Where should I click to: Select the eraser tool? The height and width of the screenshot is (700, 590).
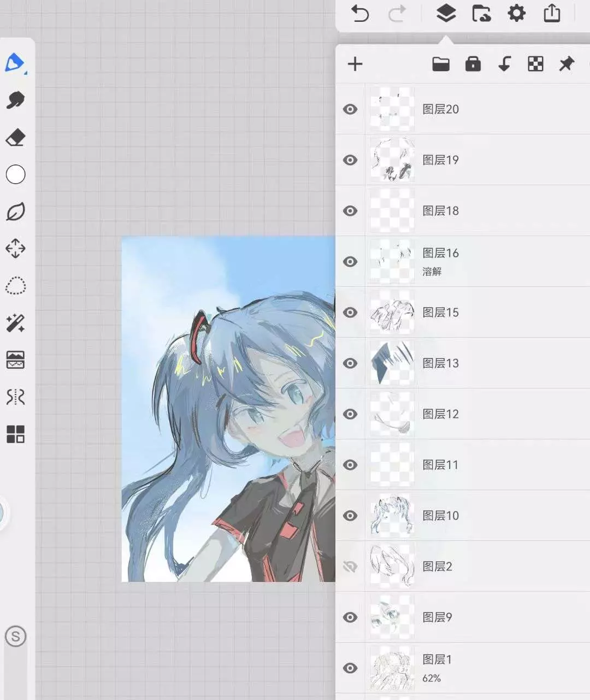(15, 138)
